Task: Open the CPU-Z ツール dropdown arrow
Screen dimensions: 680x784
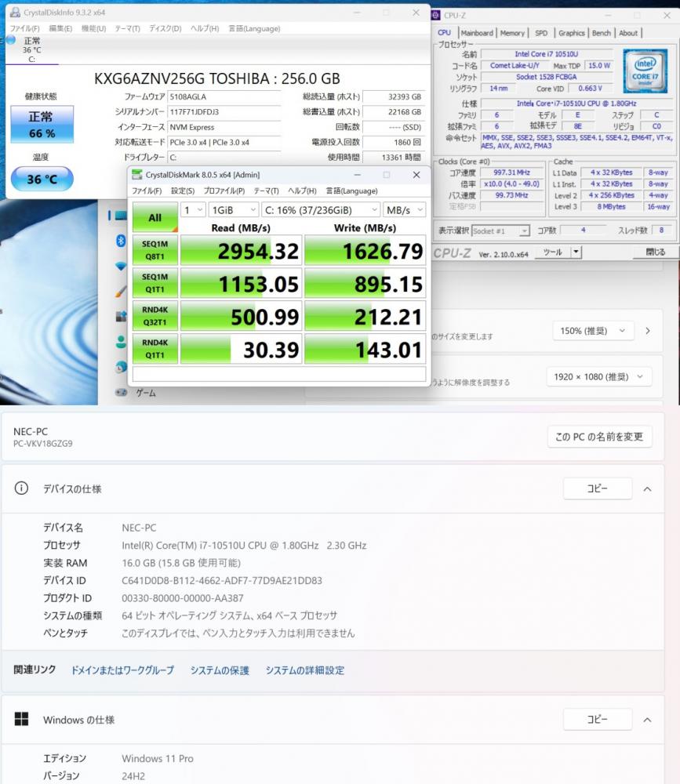Action: (x=576, y=252)
